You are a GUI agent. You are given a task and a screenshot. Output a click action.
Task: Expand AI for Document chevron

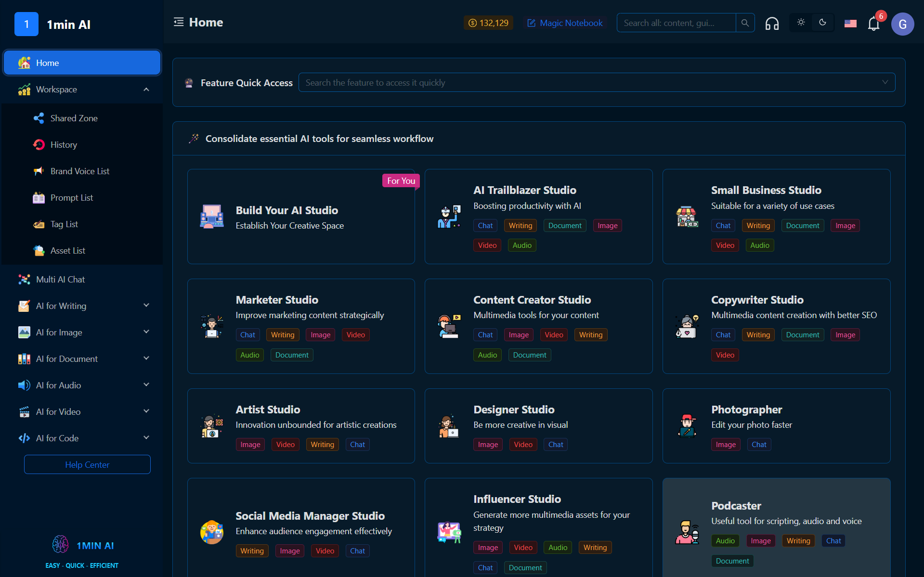[x=146, y=358]
